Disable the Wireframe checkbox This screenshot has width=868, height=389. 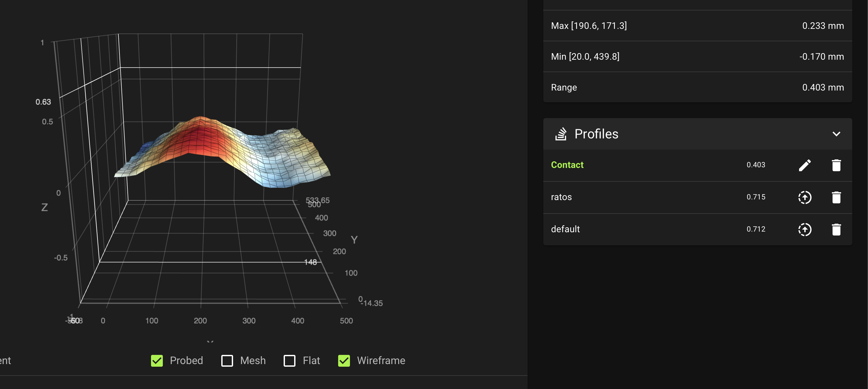[344, 361]
